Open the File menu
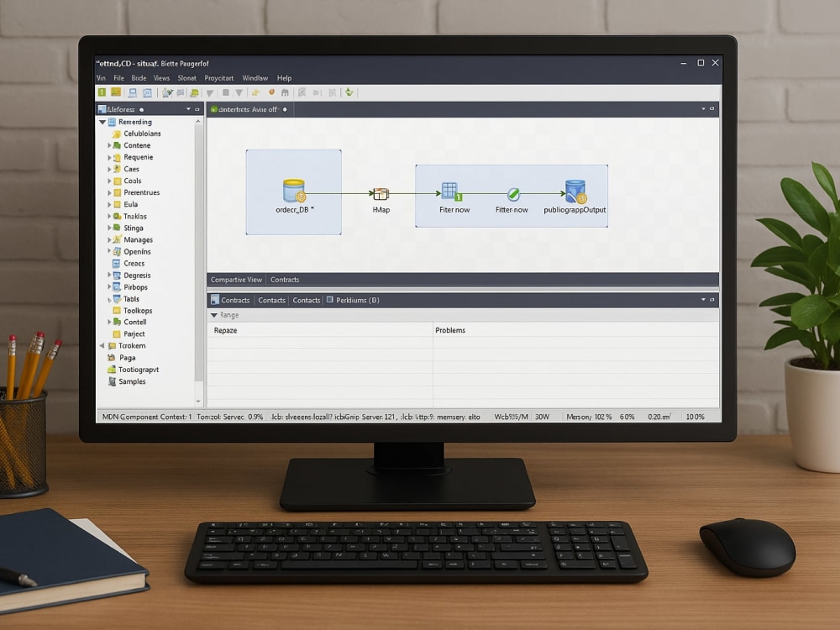Viewport: 840px width, 630px height. (x=119, y=78)
